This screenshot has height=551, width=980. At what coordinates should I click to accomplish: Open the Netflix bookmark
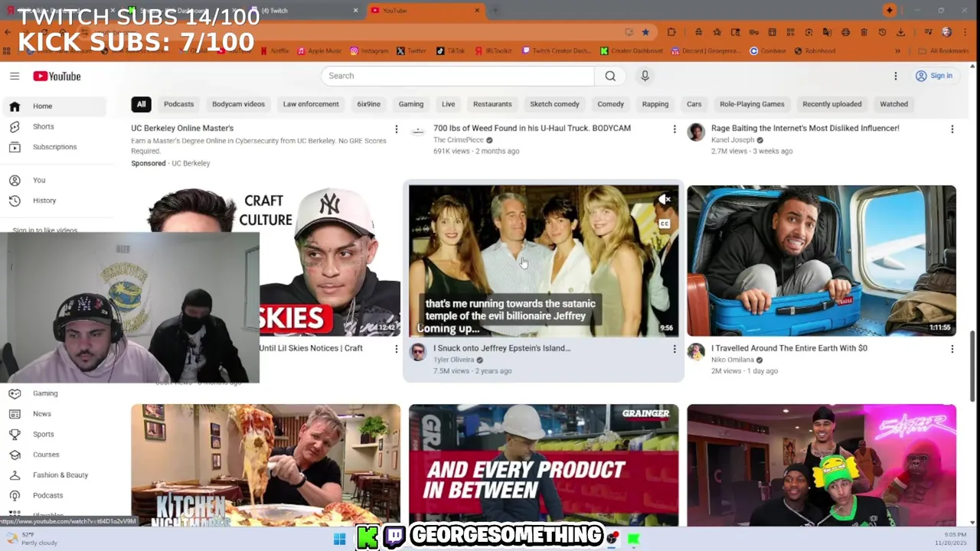[275, 51]
